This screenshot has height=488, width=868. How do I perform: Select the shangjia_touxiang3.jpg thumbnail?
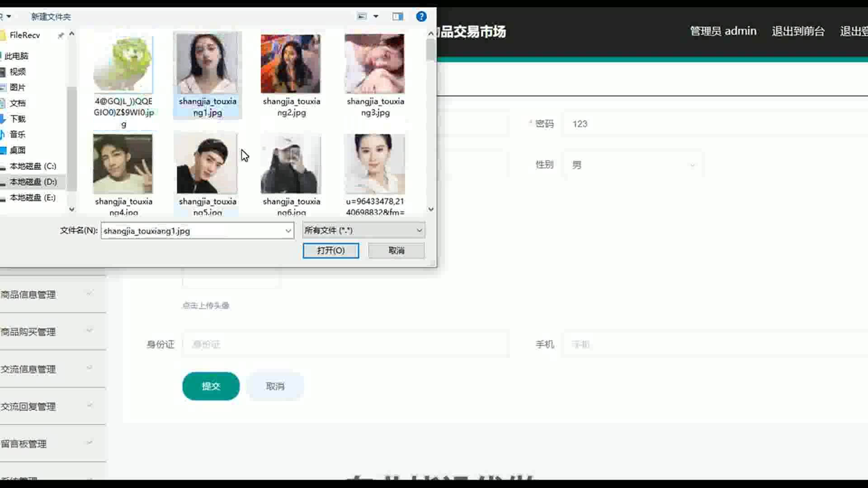coord(374,64)
